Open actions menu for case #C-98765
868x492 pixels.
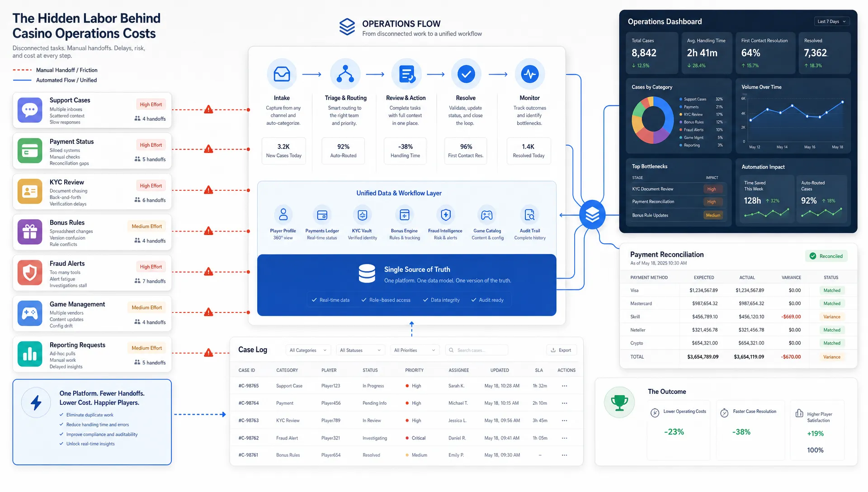[x=564, y=386]
